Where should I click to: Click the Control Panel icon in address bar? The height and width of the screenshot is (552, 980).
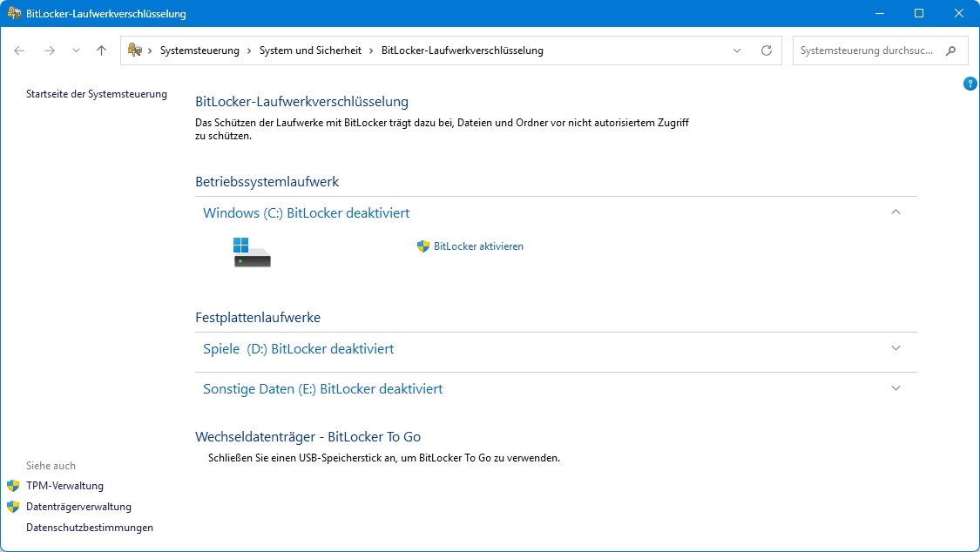134,50
